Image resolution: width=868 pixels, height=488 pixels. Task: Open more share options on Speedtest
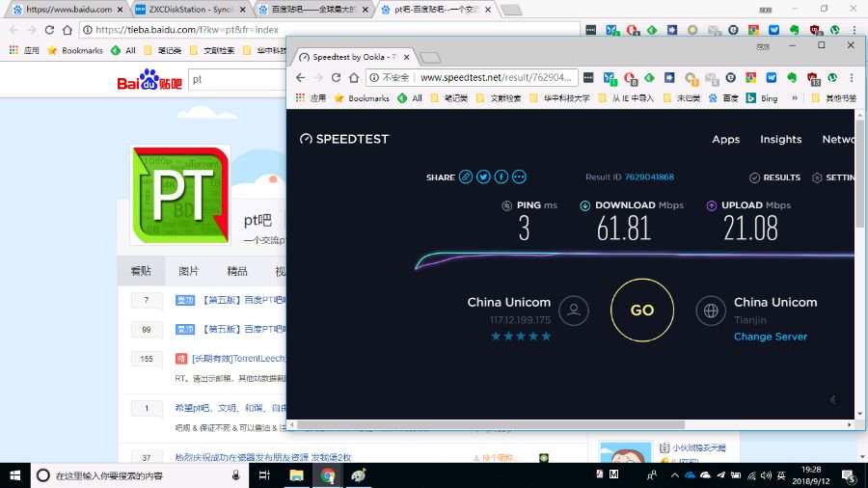coord(519,177)
